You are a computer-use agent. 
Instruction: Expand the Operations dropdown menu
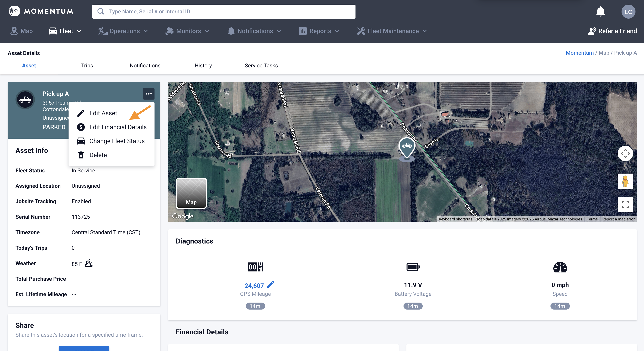(124, 31)
